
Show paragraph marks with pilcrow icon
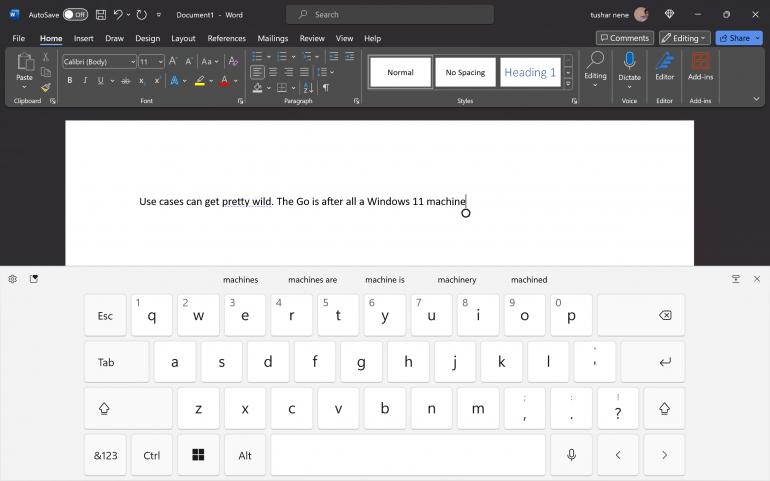pos(326,88)
